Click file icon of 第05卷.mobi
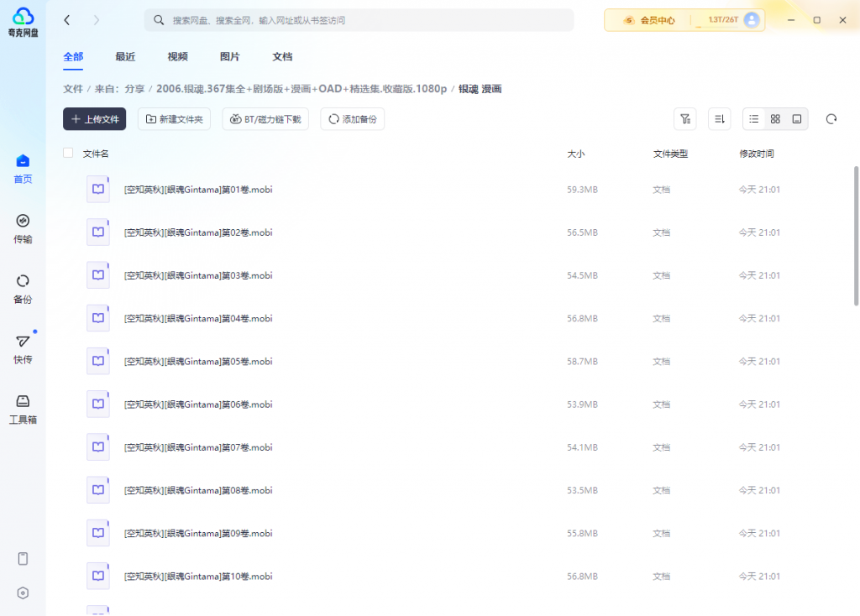The image size is (860, 616). click(98, 361)
